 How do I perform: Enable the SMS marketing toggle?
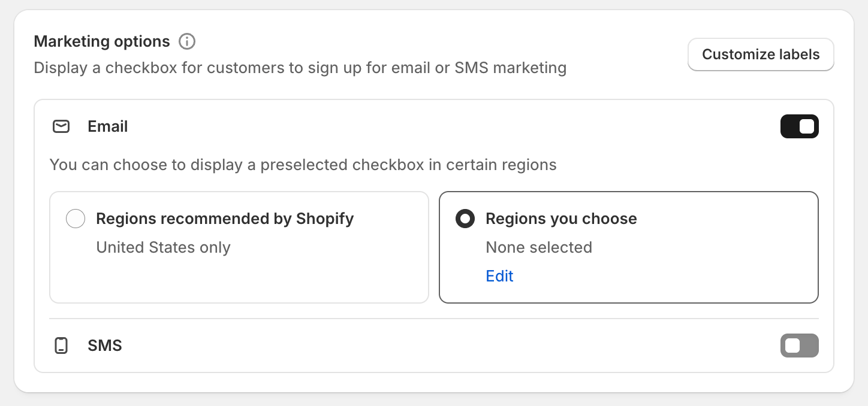pos(799,346)
